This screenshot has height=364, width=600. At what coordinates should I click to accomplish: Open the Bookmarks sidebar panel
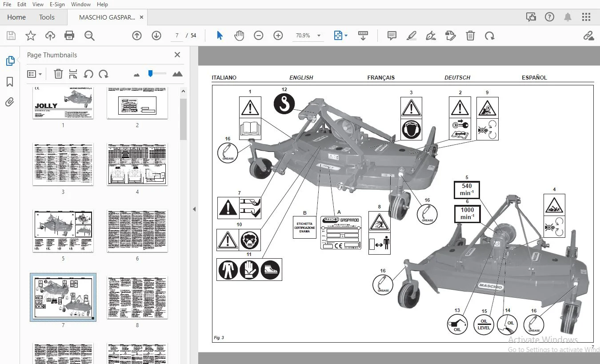[x=10, y=82]
